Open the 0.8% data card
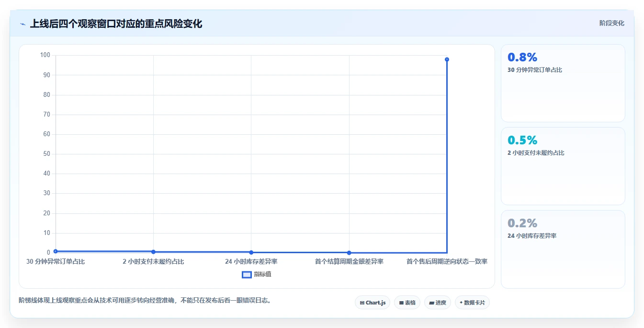Image resolution: width=644 pixels, height=328 pixels. pos(563,83)
